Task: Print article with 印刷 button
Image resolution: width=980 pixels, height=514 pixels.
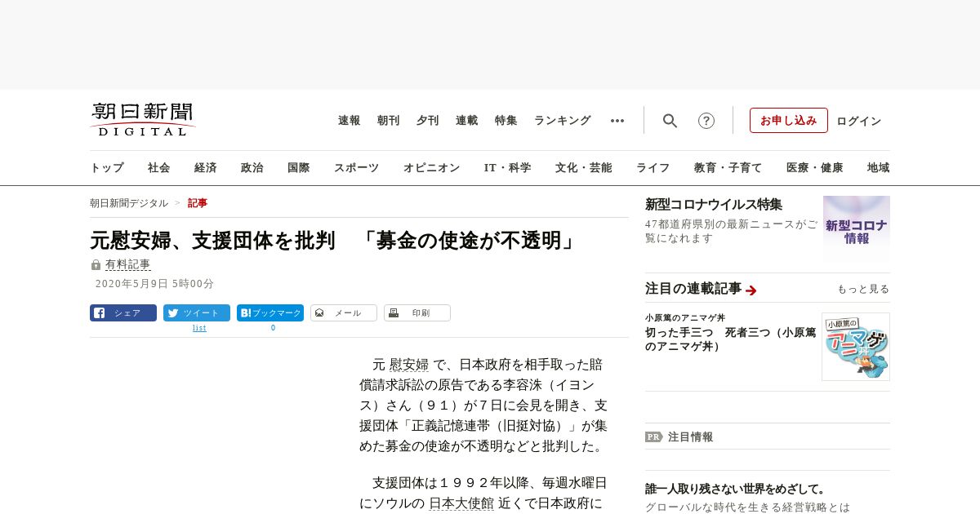Action: click(417, 312)
